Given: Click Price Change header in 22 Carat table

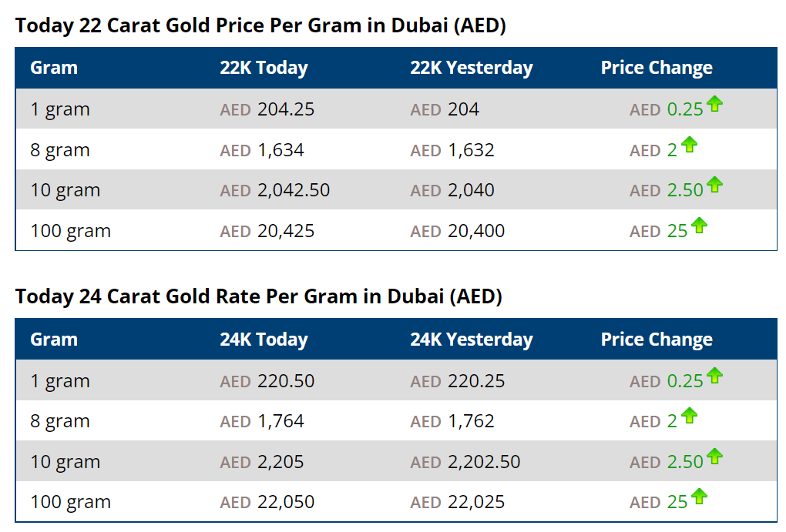Looking at the screenshot, I should point(656,68).
